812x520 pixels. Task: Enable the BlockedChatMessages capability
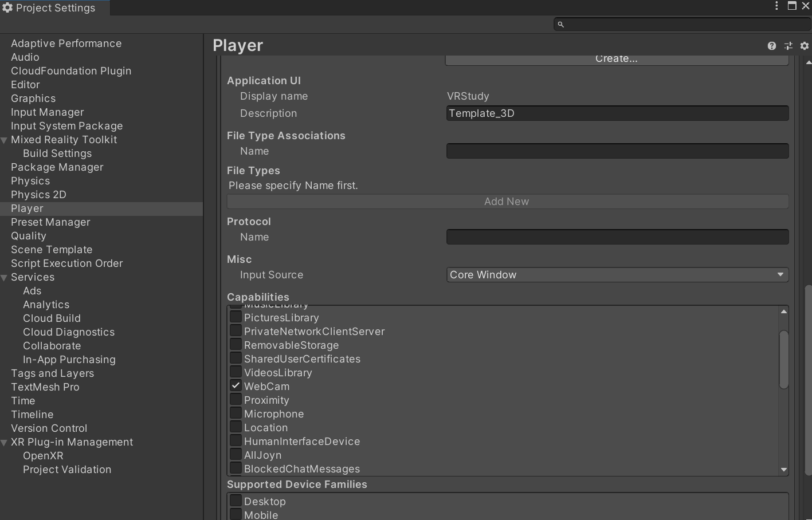(236, 468)
